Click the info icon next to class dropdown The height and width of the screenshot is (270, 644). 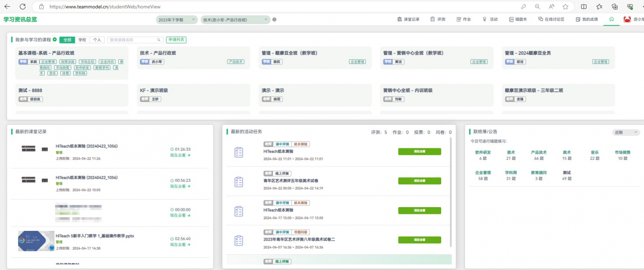coord(274,19)
